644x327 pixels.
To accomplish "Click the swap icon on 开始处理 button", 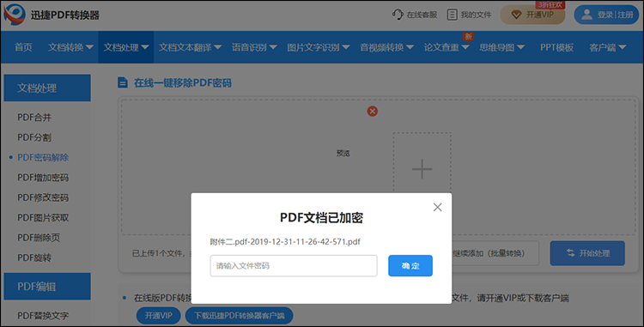I will pyautogui.click(x=570, y=252).
